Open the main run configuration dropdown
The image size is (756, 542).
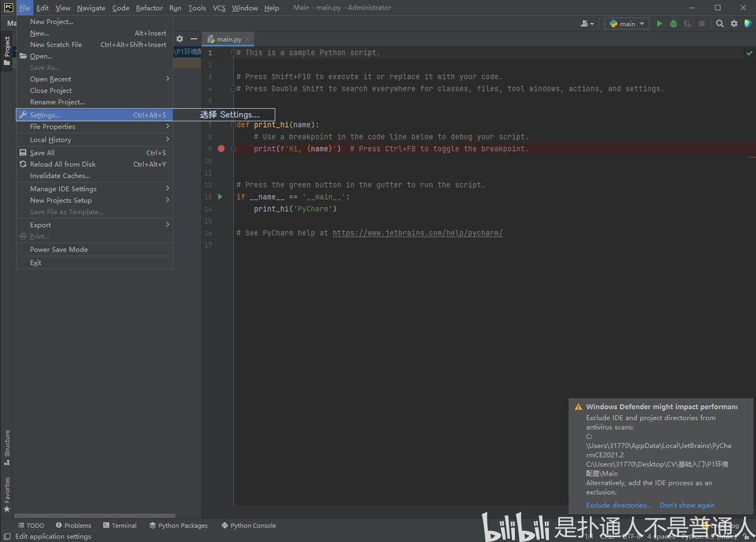[x=627, y=23]
